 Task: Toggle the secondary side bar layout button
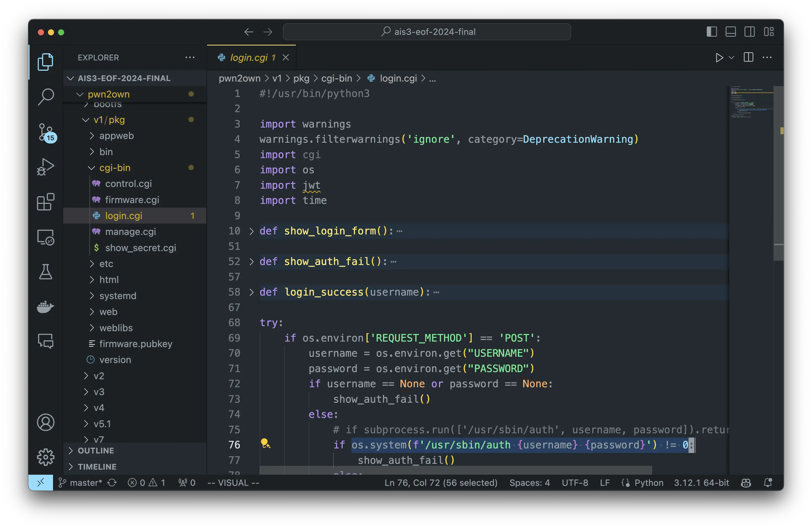[x=750, y=32]
